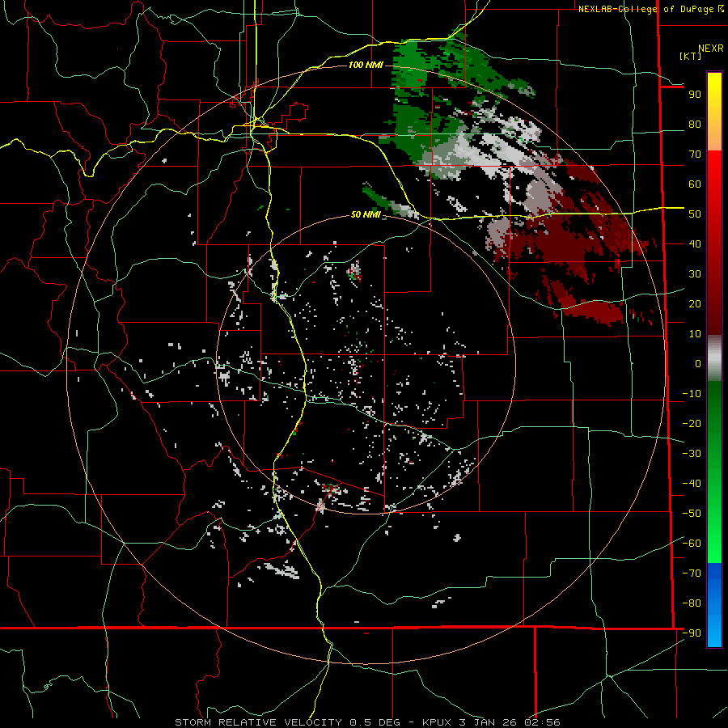Click the -90 scale label
Viewport: 728px width, 728px height.
[x=692, y=633]
